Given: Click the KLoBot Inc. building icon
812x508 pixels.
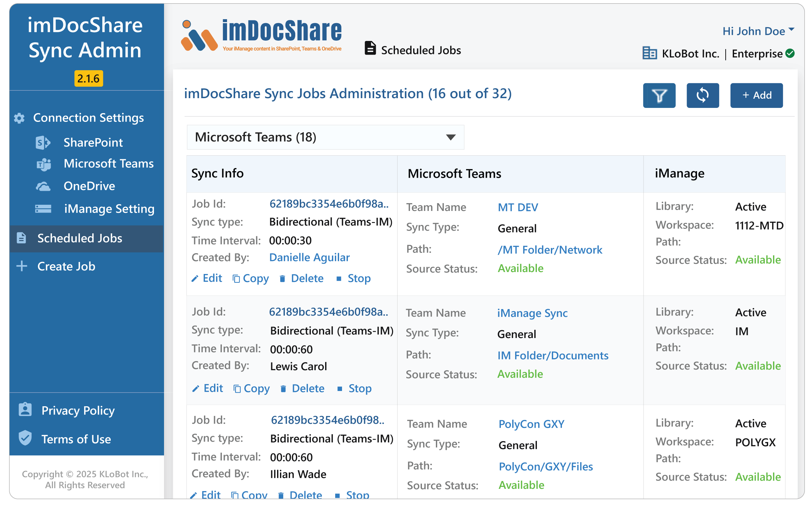Looking at the screenshot, I should click(x=649, y=53).
